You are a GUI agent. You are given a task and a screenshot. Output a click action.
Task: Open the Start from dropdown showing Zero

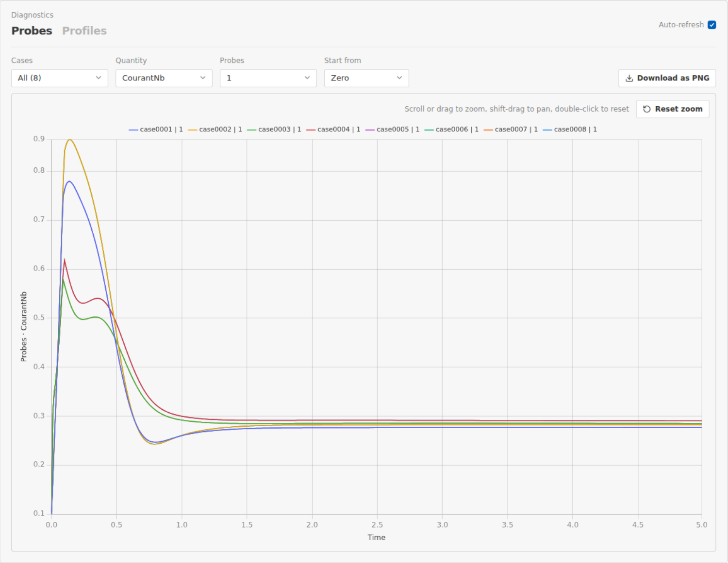coord(366,78)
